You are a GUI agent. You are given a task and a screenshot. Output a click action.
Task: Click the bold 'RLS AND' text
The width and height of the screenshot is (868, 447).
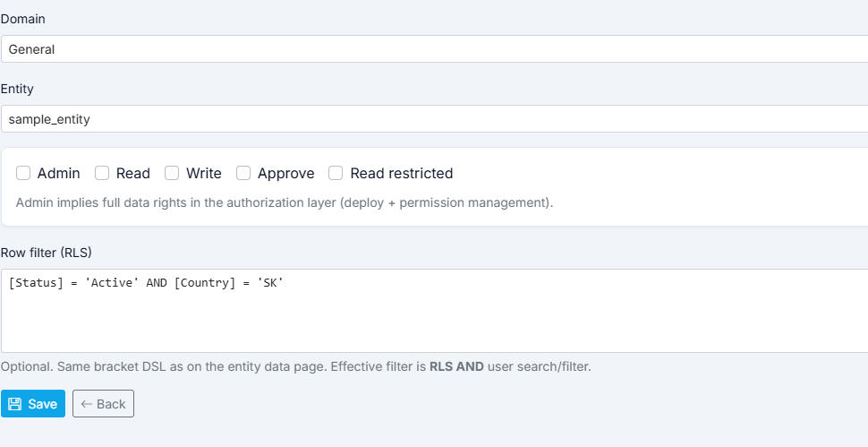(x=456, y=366)
